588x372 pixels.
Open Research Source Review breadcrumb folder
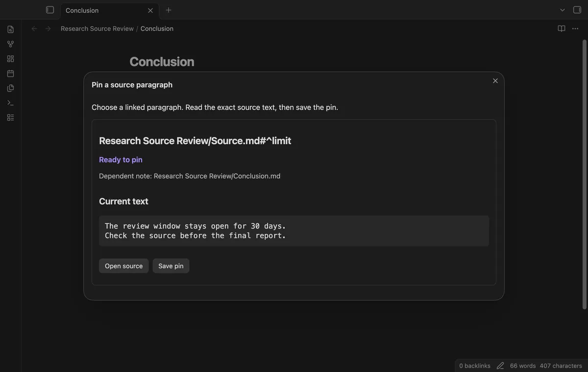coord(97,29)
